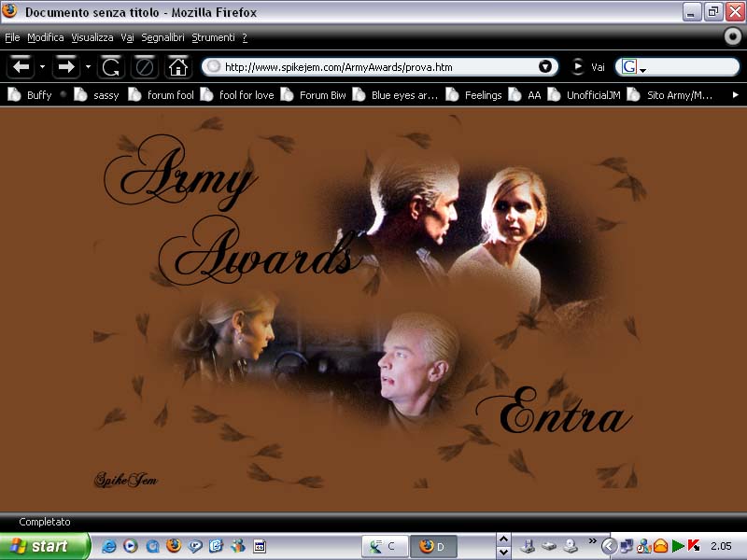Click the Completato status bar text

click(45, 522)
